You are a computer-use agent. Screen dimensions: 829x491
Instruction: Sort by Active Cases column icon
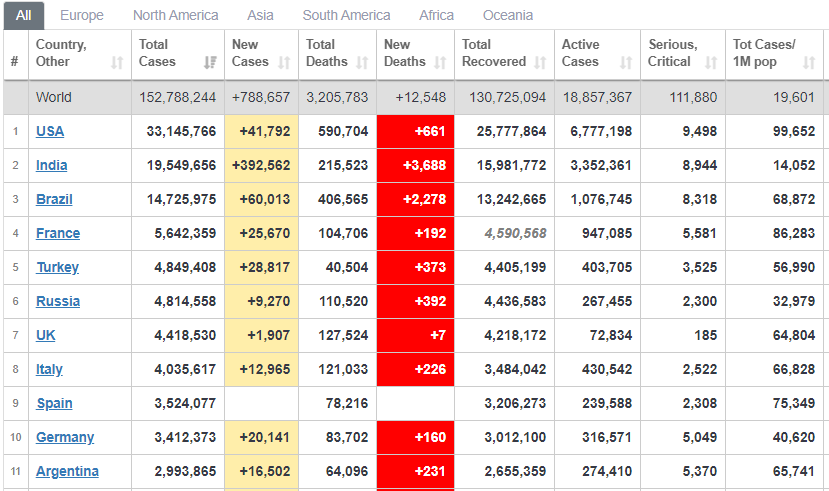pyautogui.click(x=626, y=62)
